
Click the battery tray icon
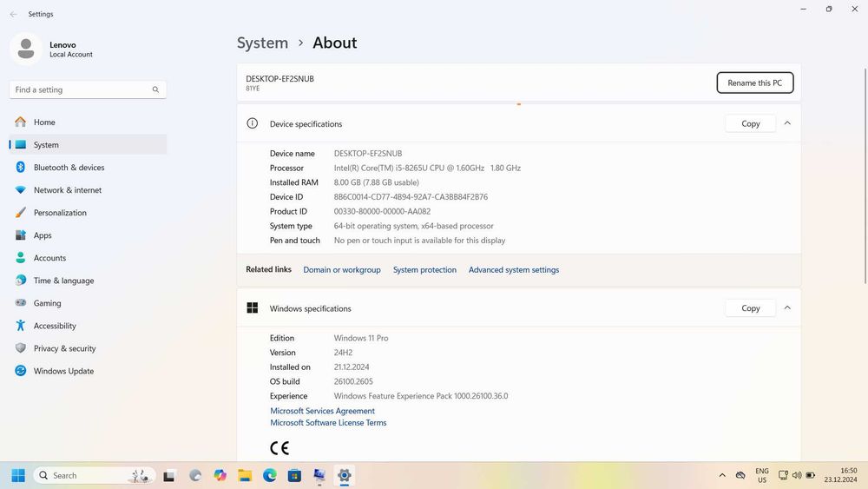(x=811, y=475)
